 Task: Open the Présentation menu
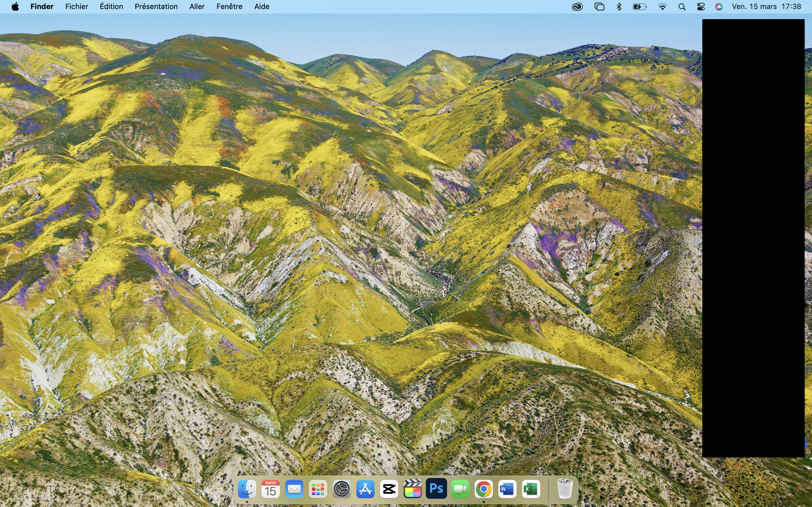(x=156, y=7)
